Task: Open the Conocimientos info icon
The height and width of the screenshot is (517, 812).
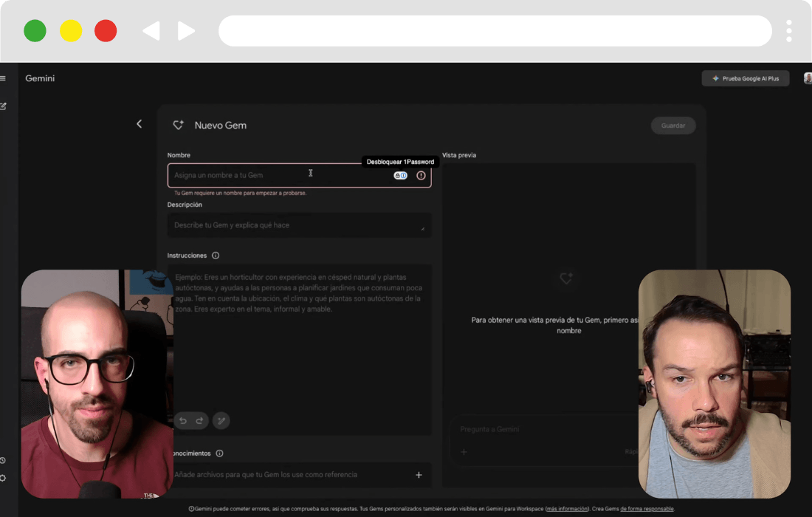Action: 219,453
